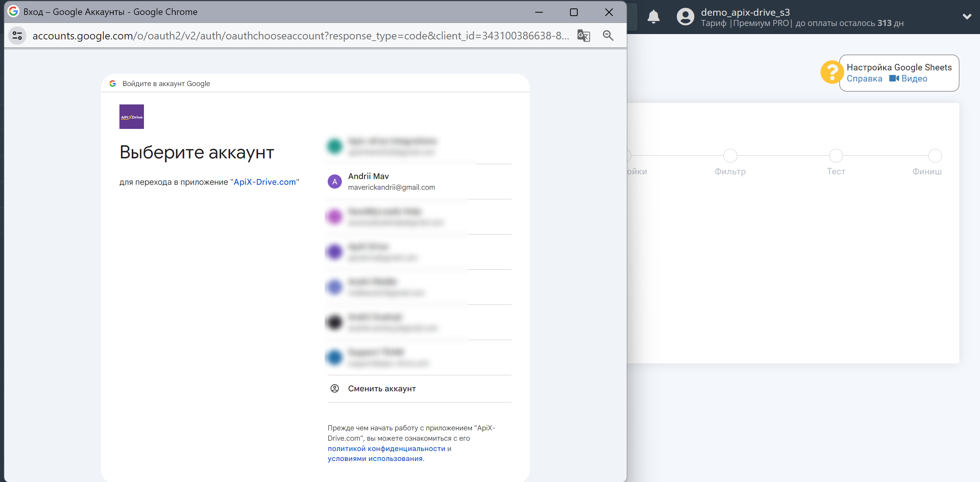This screenshot has width=980, height=482.
Task: Open the условиями использования link
Action: pyautogui.click(x=375, y=458)
